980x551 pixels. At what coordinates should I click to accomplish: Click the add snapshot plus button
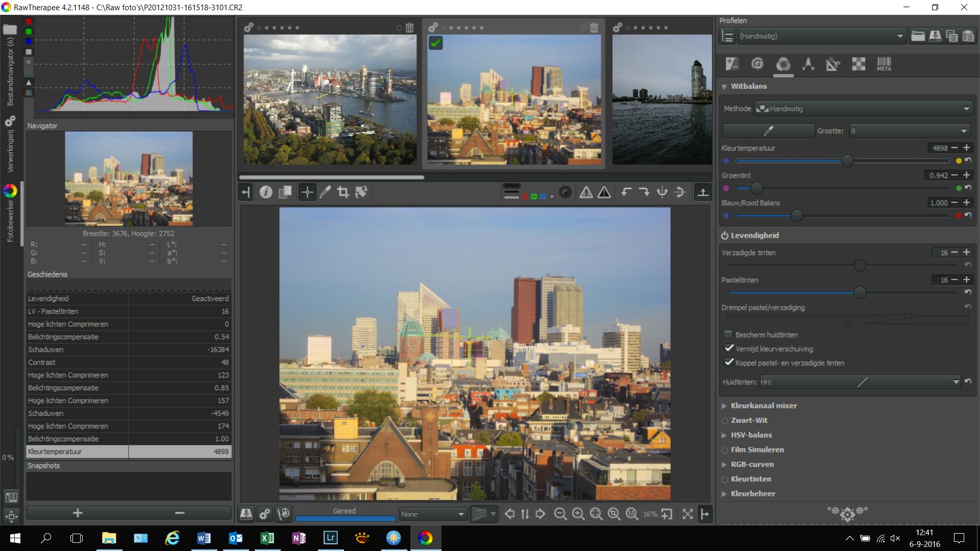coord(78,513)
